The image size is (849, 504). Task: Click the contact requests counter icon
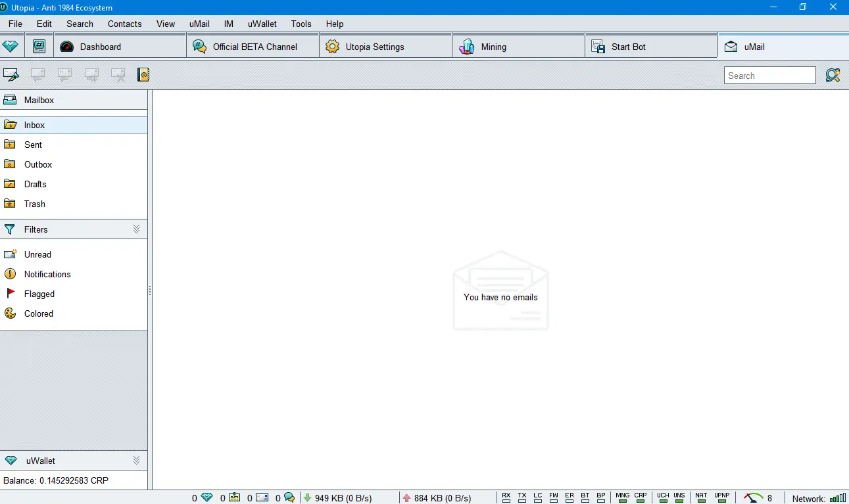click(x=234, y=497)
